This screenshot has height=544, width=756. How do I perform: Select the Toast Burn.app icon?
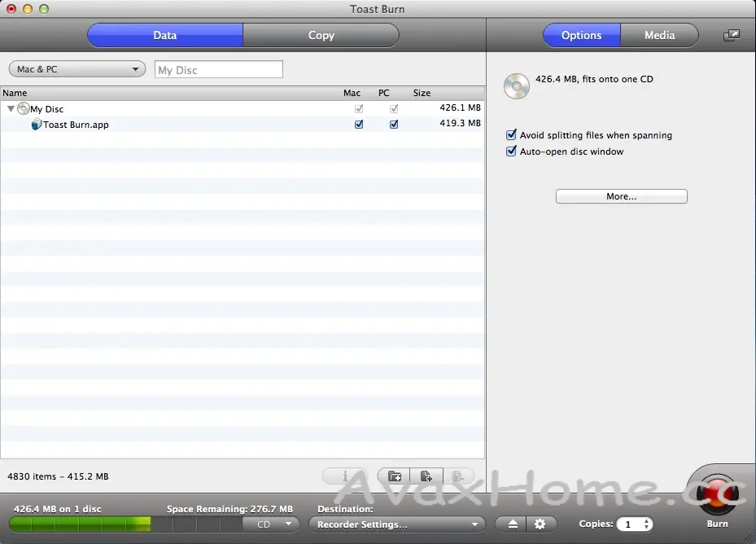(36, 125)
